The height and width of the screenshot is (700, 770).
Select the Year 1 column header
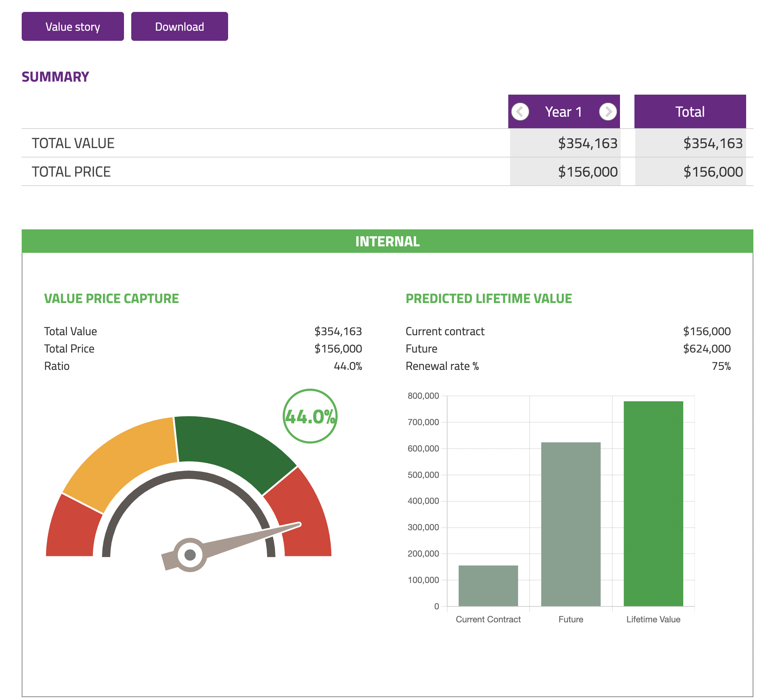click(563, 112)
